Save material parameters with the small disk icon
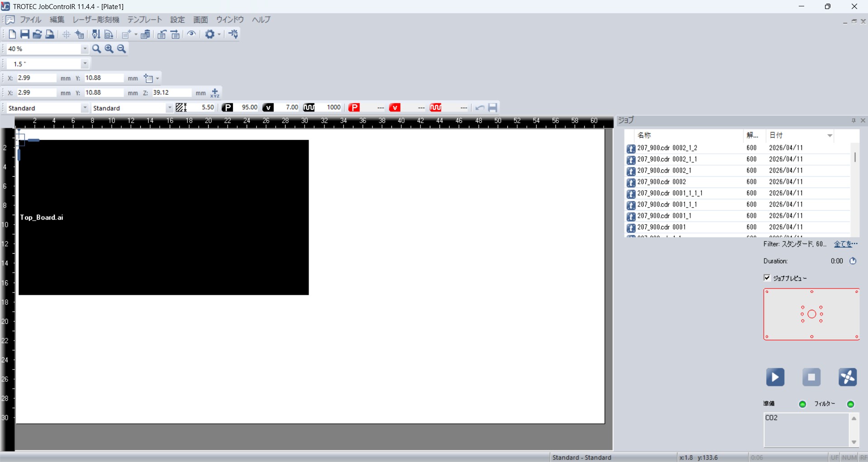This screenshot has height=462, width=868. 493,108
